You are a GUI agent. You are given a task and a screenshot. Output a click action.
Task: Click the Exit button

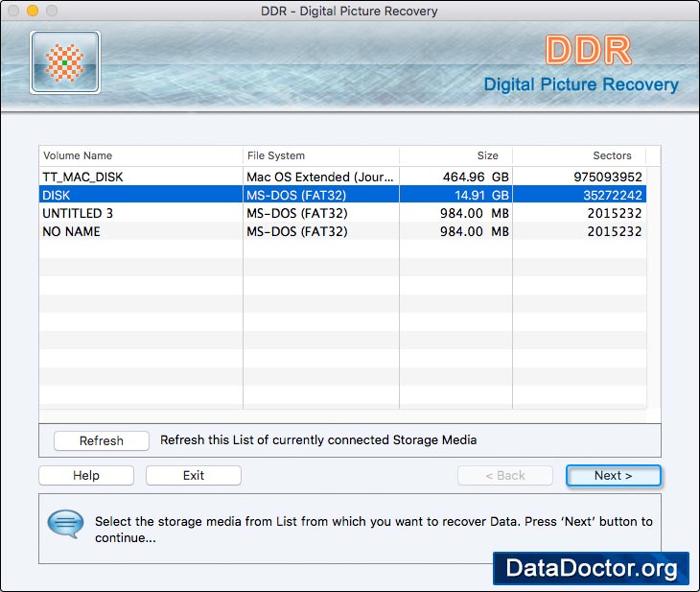coord(194,475)
